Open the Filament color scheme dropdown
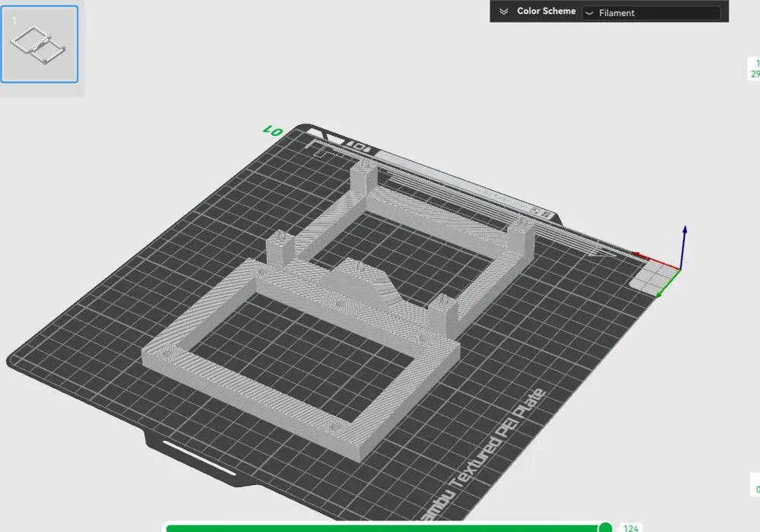The width and height of the screenshot is (760, 532). pos(651,13)
